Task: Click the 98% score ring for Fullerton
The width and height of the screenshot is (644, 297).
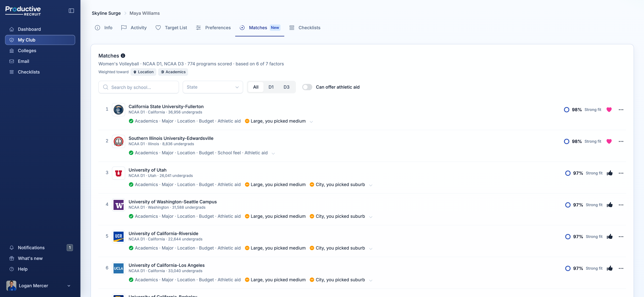Action: pos(566,110)
